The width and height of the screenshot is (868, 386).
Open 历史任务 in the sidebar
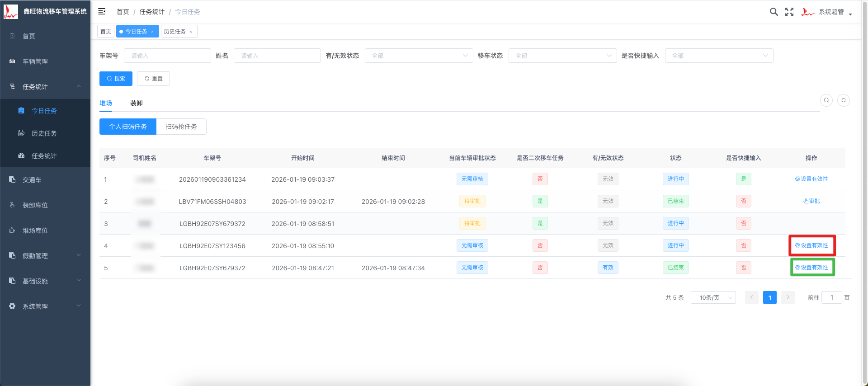(x=44, y=133)
